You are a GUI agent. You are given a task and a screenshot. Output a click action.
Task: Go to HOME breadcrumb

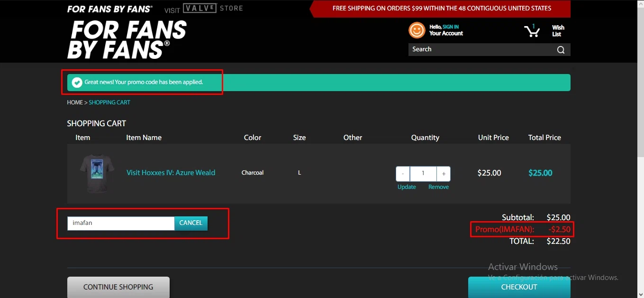[x=75, y=102]
